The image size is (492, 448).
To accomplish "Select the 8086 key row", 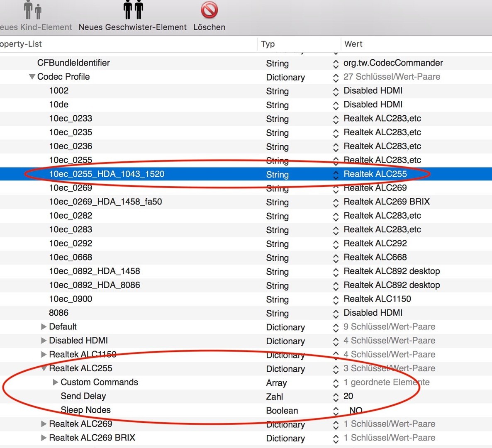I will tap(58, 313).
